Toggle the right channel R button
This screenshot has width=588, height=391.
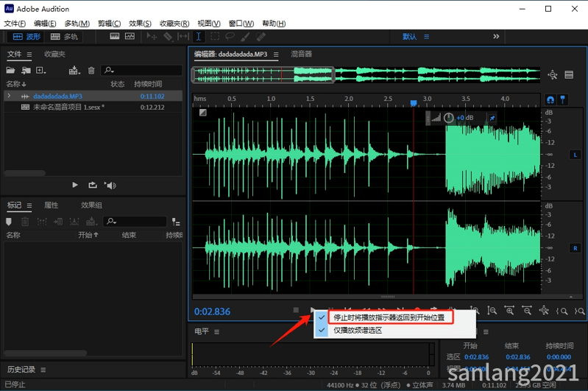tap(575, 248)
